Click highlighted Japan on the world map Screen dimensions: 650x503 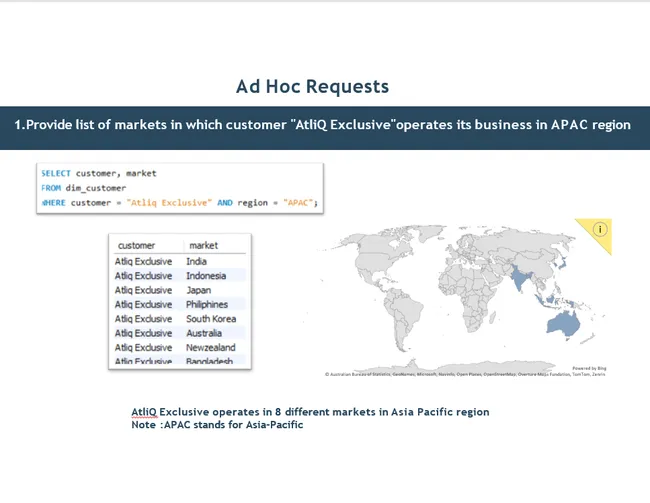tap(562, 262)
